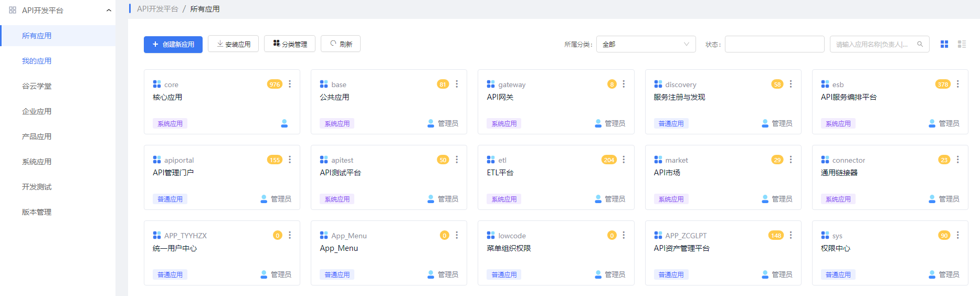Open the discovery card three-dot menu
The image size is (980, 296).
pyautogui.click(x=791, y=84)
